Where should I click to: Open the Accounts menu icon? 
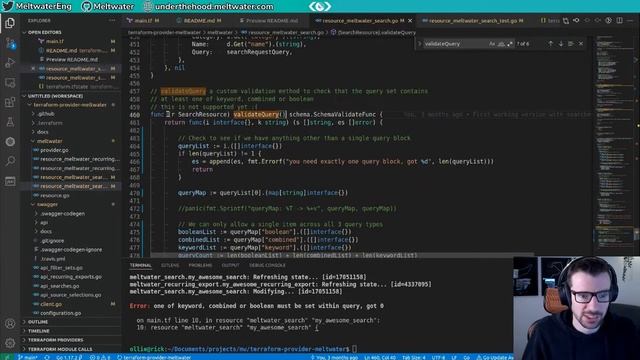point(10,324)
